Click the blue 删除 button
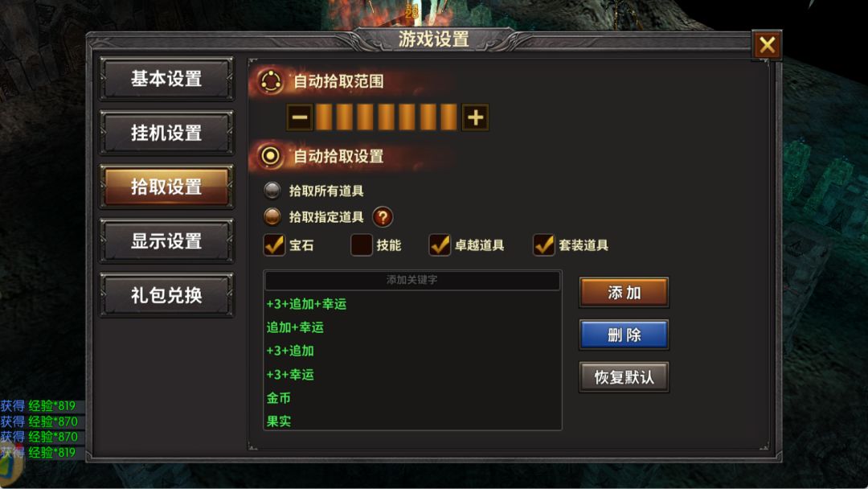Image resolution: width=868 pixels, height=489 pixels. coord(624,335)
